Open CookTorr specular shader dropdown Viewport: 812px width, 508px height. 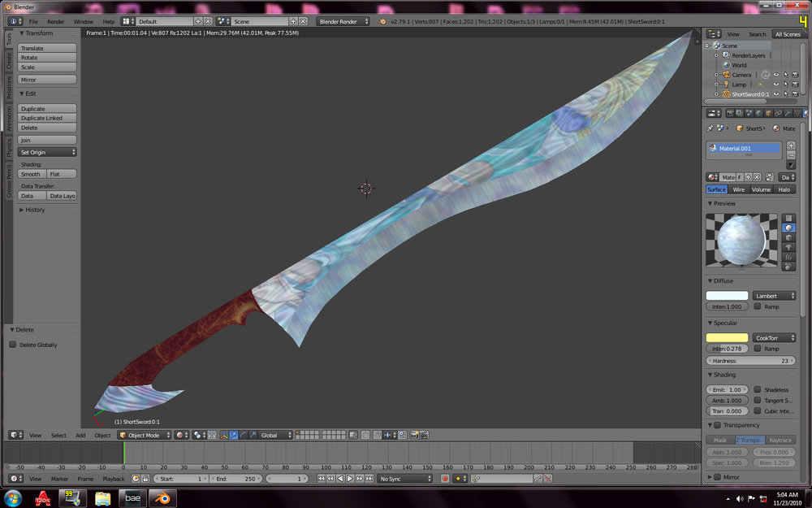(774, 337)
